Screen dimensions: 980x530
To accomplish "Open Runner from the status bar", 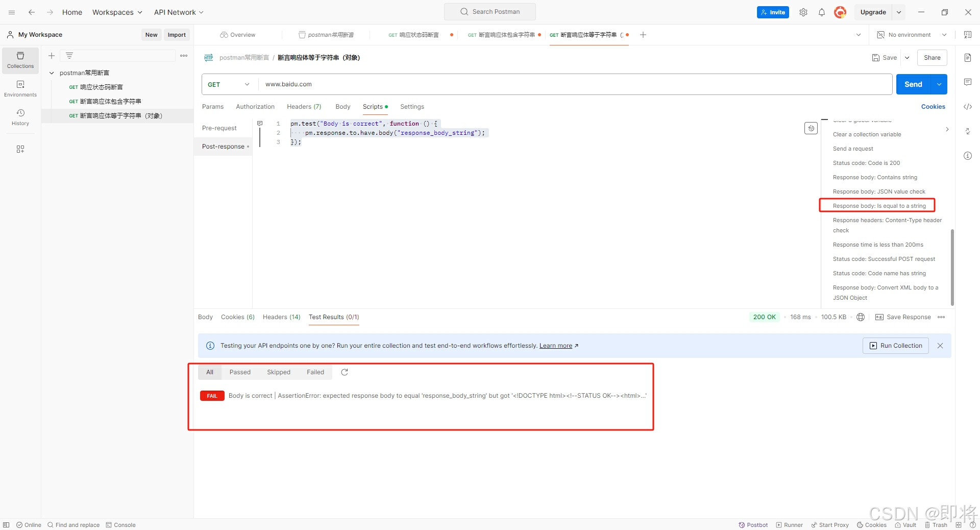I will [790, 525].
